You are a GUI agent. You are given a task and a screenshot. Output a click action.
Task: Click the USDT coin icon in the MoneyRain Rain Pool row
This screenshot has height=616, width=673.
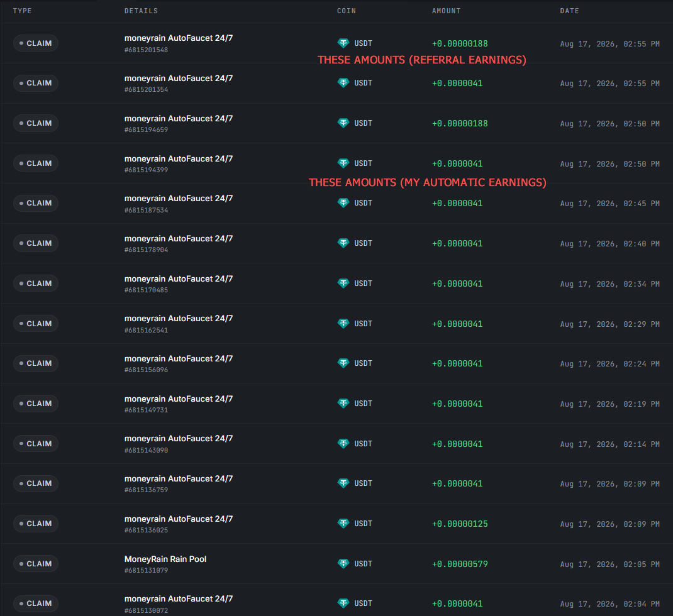[x=343, y=564]
